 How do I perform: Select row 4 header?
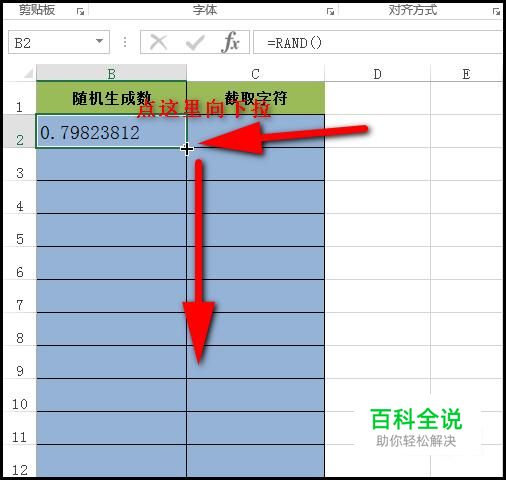tap(19, 197)
